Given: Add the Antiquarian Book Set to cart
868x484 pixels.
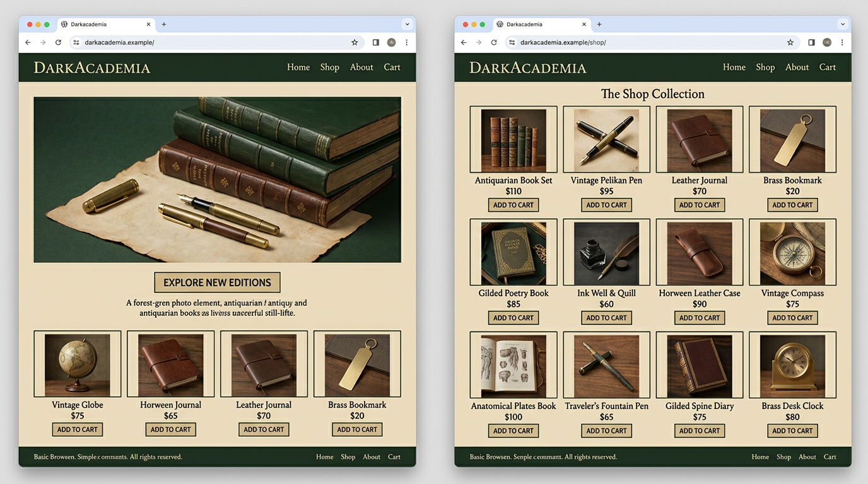Looking at the screenshot, I should (x=513, y=205).
